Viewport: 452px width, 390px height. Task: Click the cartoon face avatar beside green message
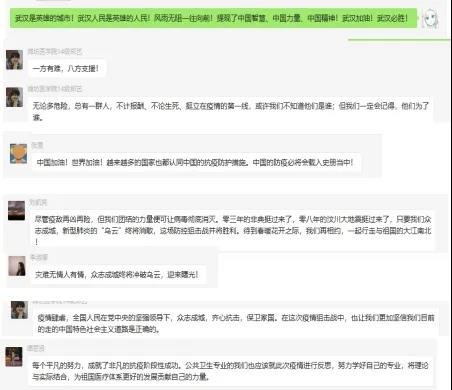pos(431,19)
